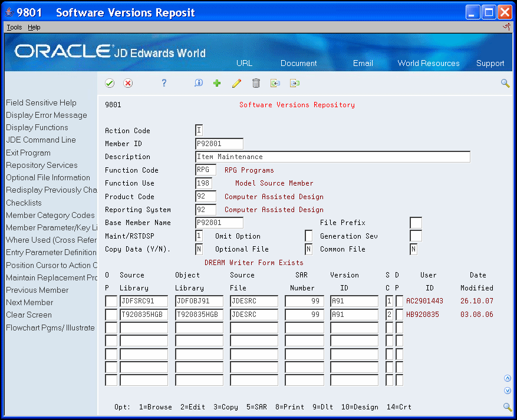Open the Help menu

pos(34,27)
